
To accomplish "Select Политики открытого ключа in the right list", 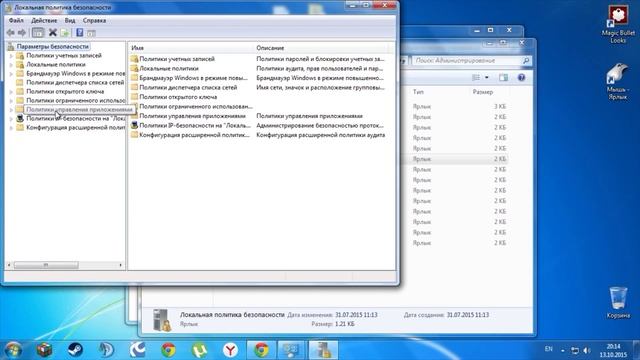I will pos(178,97).
